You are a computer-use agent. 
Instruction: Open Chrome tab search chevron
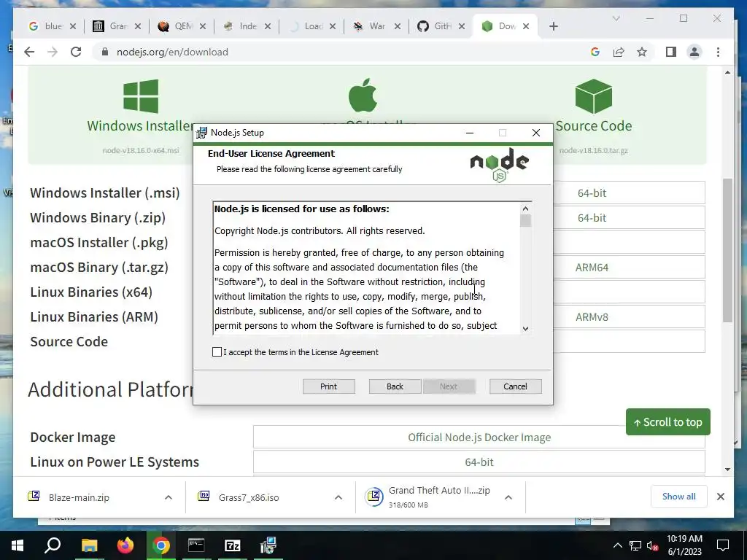click(x=616, y=18)
